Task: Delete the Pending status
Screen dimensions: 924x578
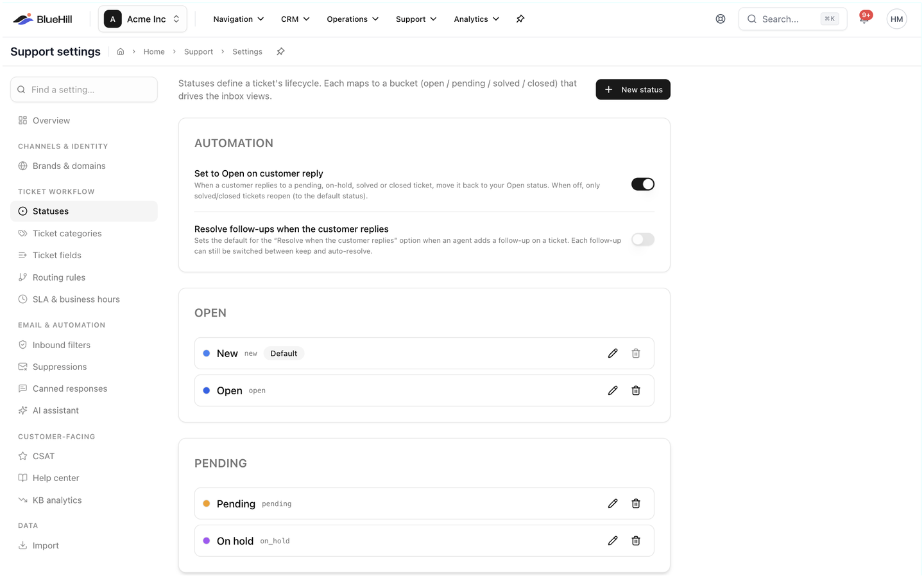Action: coord(636,504)
